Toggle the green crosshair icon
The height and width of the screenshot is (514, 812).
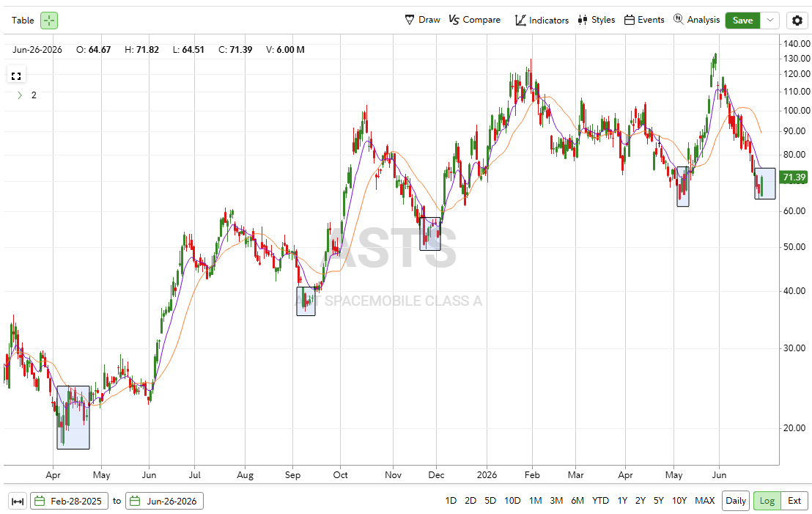49,21
